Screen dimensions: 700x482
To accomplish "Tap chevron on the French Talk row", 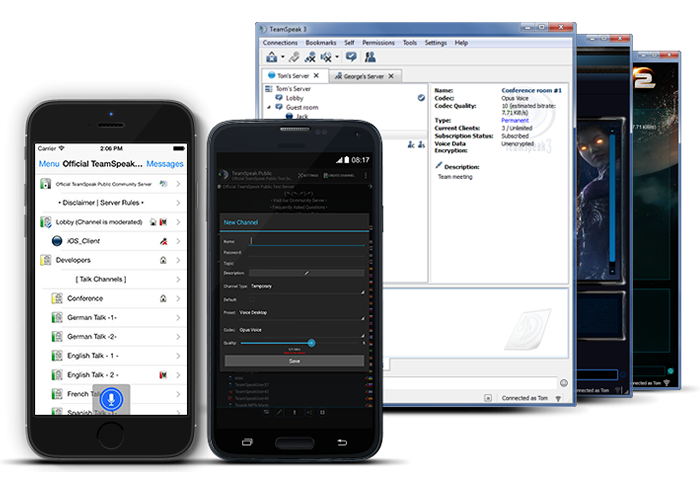I will click(178, 394).
